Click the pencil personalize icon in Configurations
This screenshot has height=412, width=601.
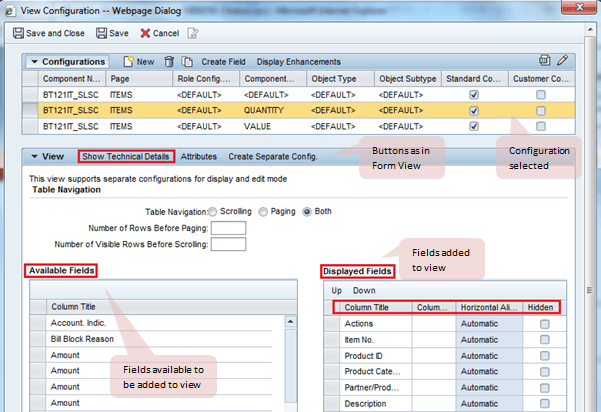563,61
